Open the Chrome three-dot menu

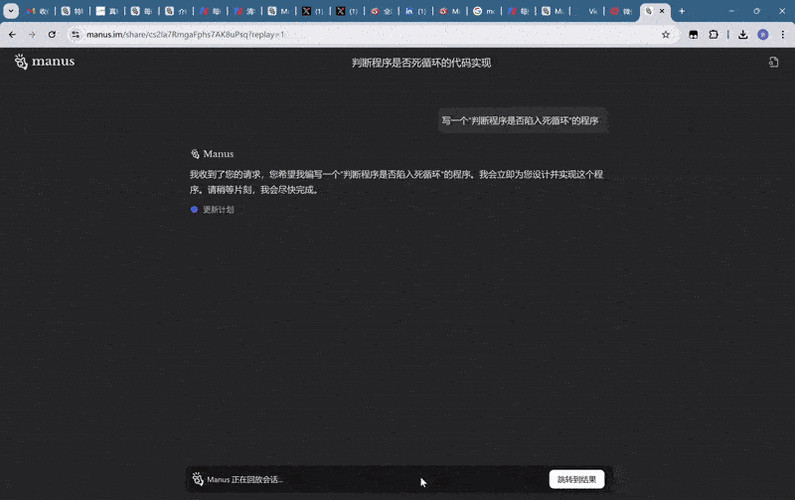(x=783, y=34)
